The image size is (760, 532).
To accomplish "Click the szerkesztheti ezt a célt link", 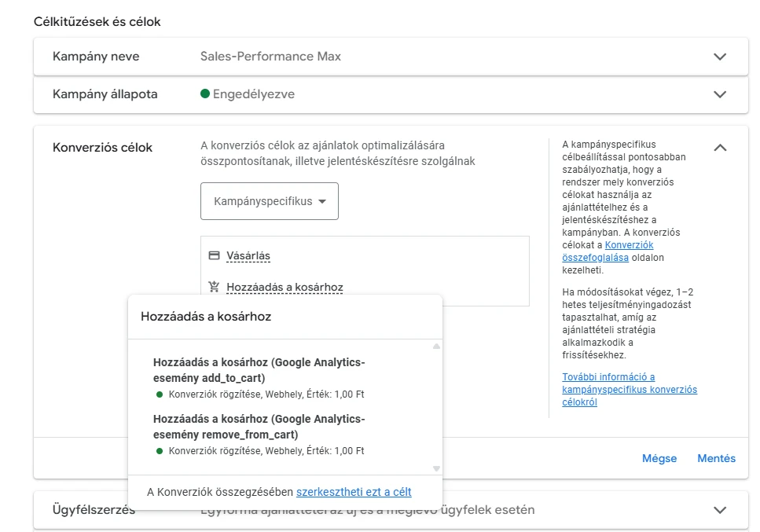I will pyautogui.click(x=354, y=492).
